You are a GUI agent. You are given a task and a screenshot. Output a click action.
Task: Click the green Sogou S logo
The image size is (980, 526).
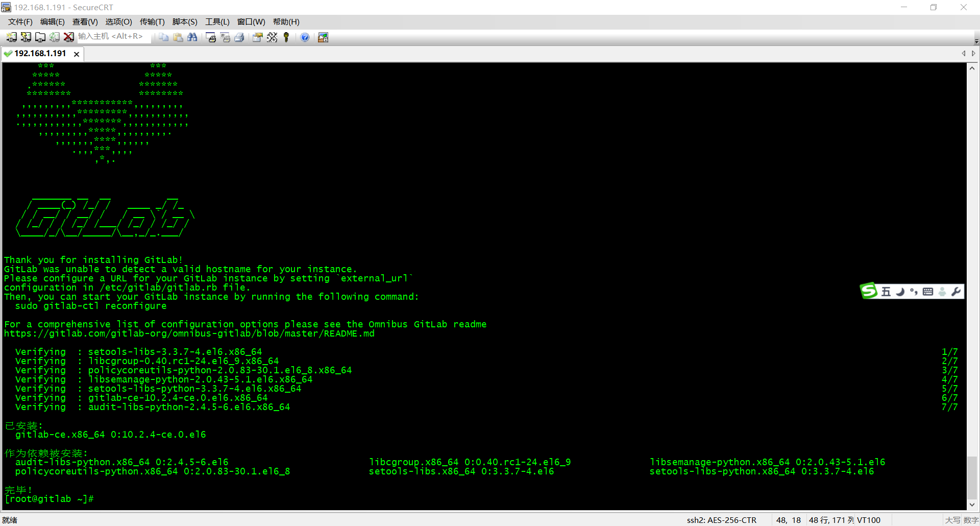pyautogui.click(x=869, y=291)
